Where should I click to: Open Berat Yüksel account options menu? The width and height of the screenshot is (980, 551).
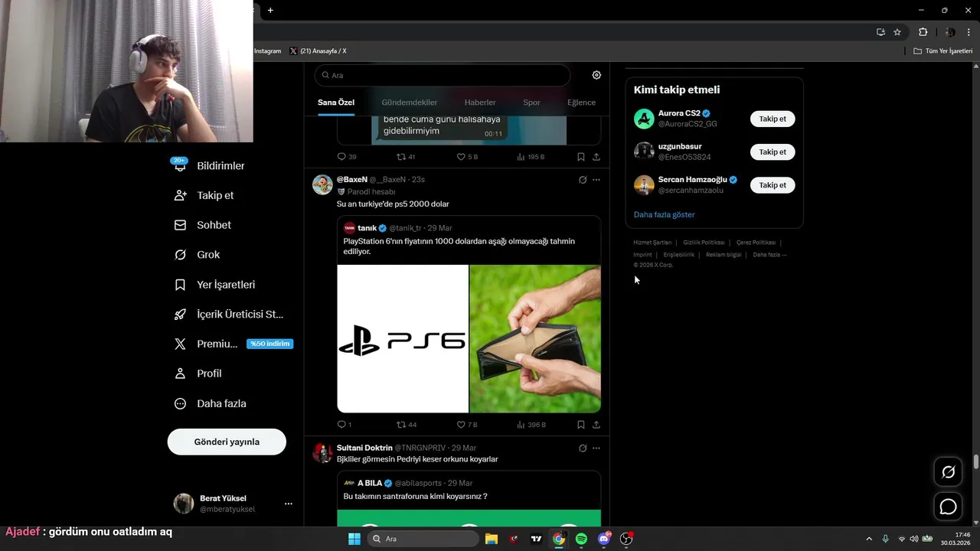[289, 504]
